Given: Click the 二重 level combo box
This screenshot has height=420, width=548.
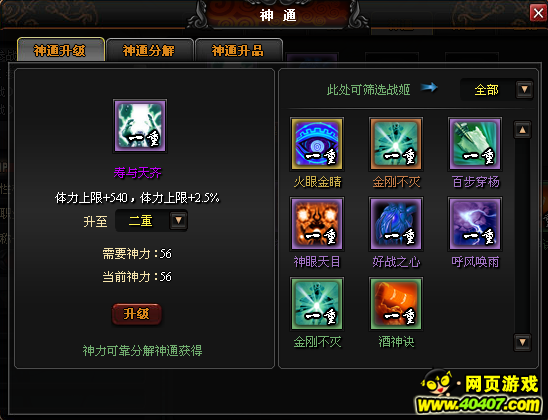Looking at the screenshot, I should click(x=151, y=220).
